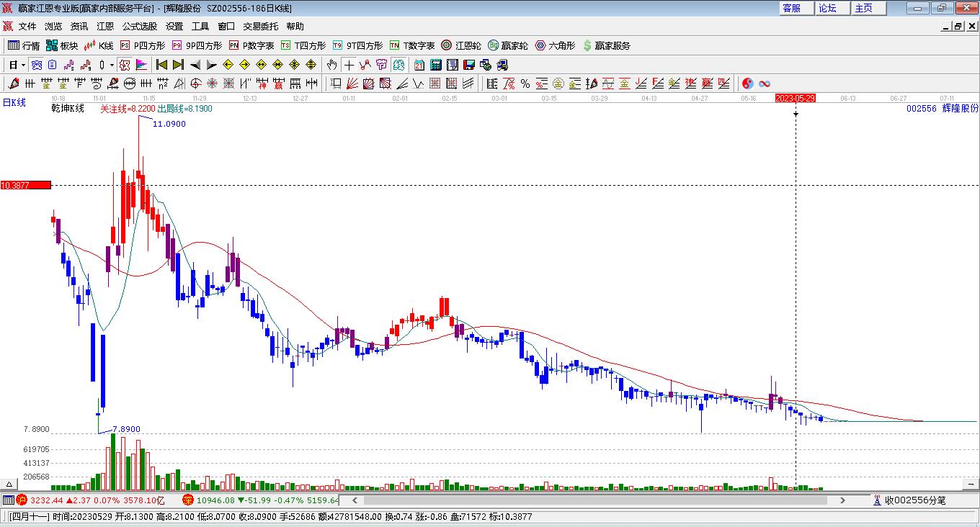Click the highlighted 2023-05-29 date marker
Viewport: 980px width, 527px height.
click(796, 98)
